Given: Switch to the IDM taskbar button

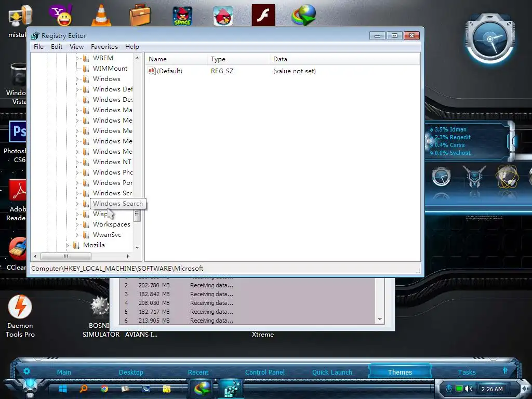Looking at the screenshot, I should point(202,389).
